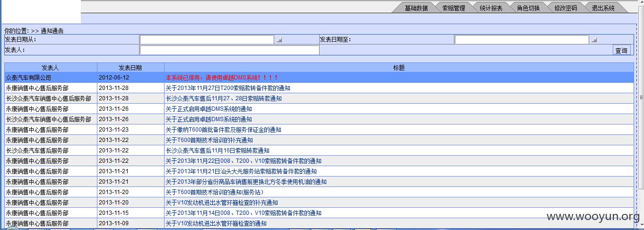Open the 基础数据 tab
This screenshot has height=230, width=644.
[416, 8]
